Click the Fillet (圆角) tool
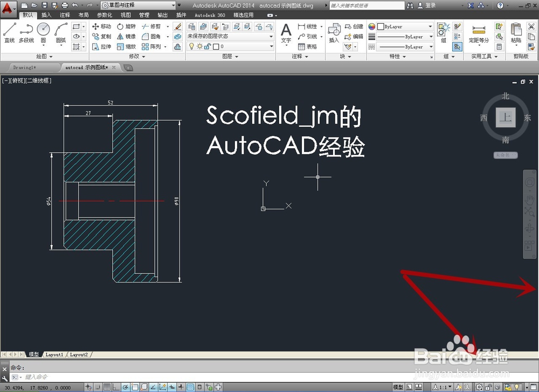539x392 pixels. point(151,36)
